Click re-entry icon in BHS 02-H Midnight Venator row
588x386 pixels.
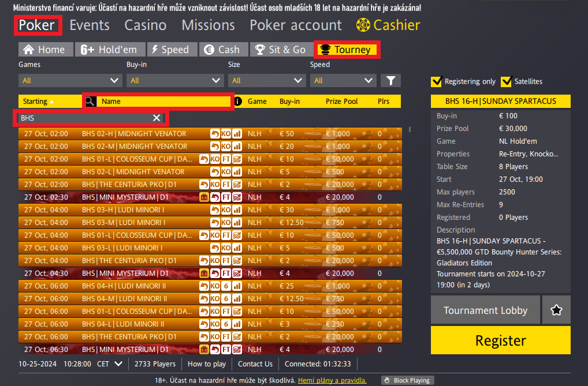215,134
